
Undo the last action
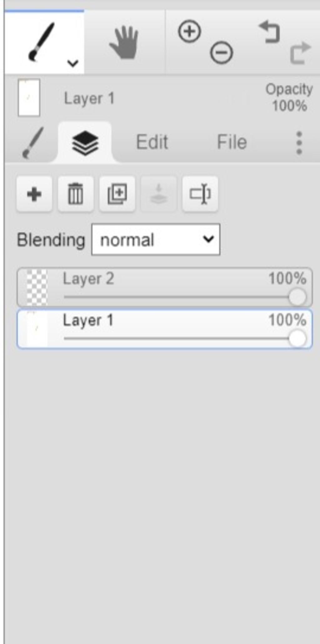click(x=269, y=31)
